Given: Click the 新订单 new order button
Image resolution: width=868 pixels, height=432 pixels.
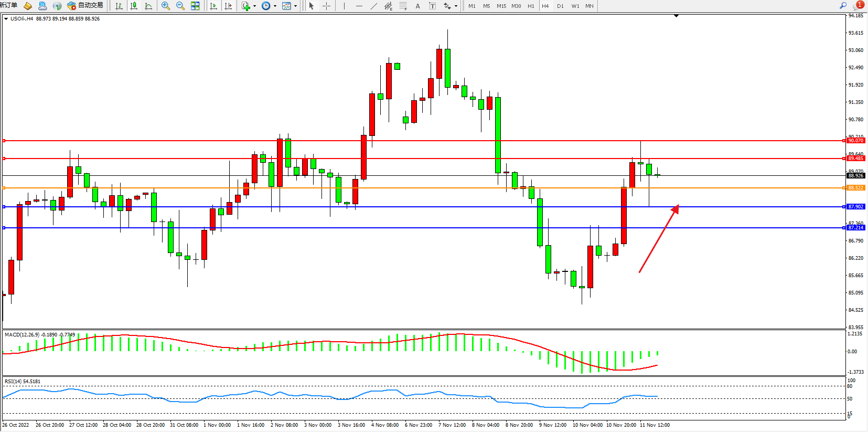Looking at the screenshot, I should [x=8, y=5].
